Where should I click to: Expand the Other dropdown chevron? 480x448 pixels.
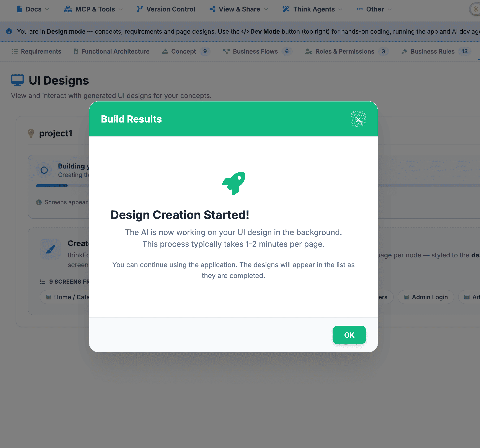389,9
